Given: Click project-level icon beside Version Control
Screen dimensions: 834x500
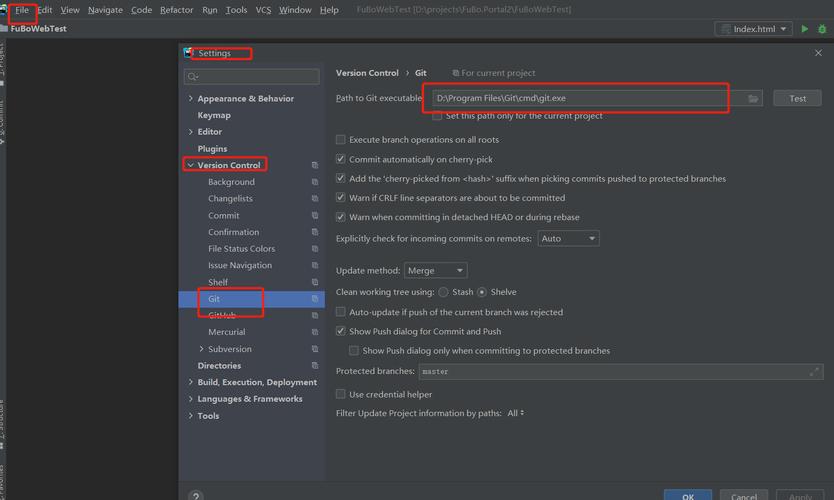Looking at the screenshot, I should pyautogui.click(x=315, y=165).
